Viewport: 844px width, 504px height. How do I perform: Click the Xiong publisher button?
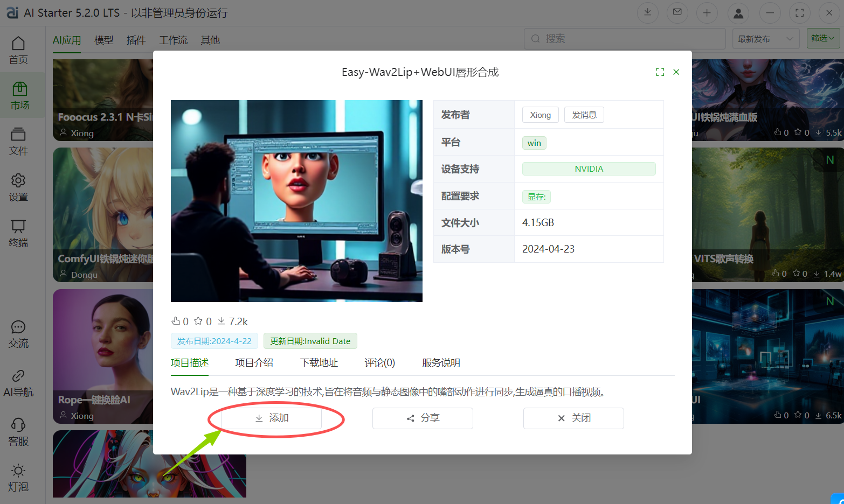click(541, 115)
